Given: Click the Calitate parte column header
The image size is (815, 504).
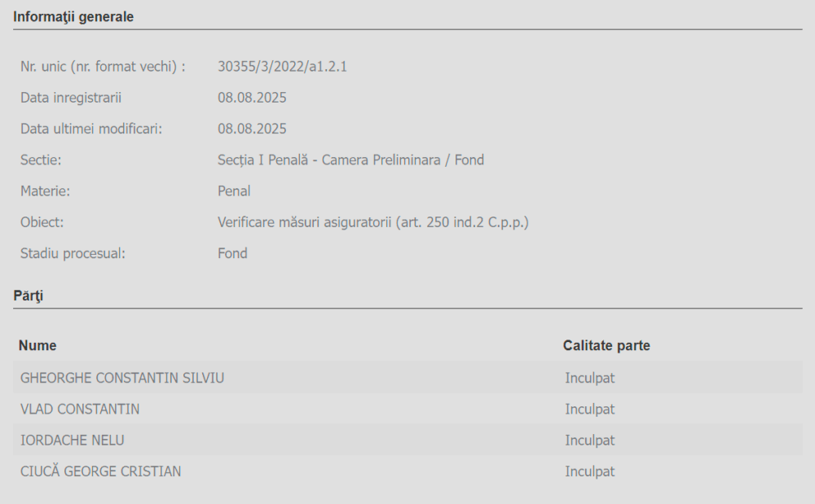Looking at the screenshot, I should [606, 346].
